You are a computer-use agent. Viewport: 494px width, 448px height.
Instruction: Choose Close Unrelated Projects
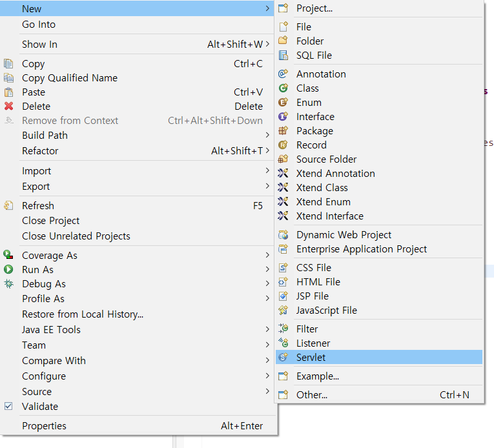click(137, 236)
